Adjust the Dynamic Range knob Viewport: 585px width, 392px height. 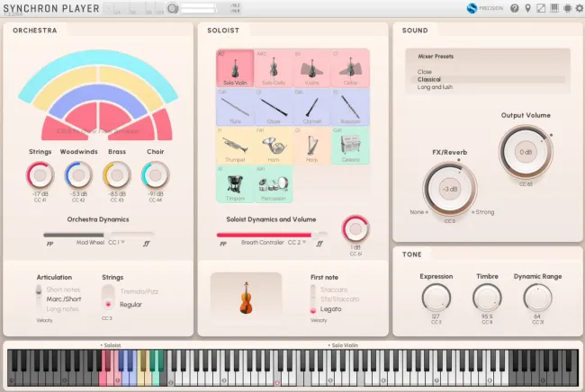pos(537,298)
